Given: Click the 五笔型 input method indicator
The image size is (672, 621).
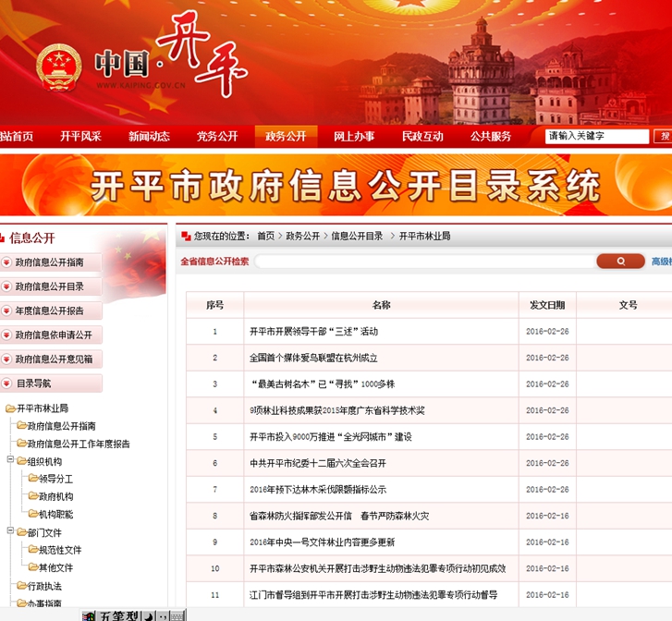Looking at the screenshot, I should coord(118,615).
